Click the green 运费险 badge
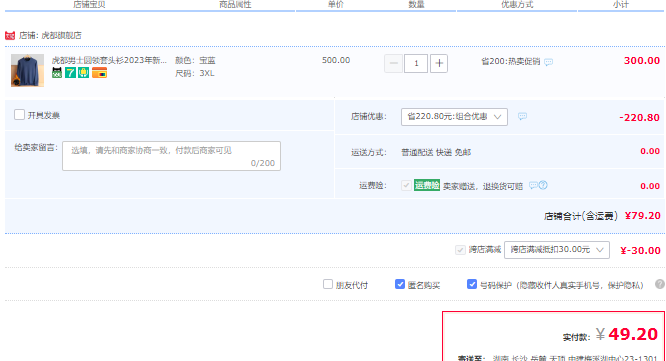 pos(427,185)
